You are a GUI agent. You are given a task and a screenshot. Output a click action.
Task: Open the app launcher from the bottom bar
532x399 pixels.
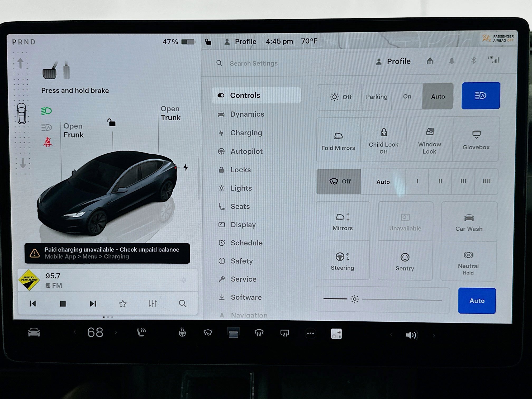pyautogui.click(x=310, y=333)
